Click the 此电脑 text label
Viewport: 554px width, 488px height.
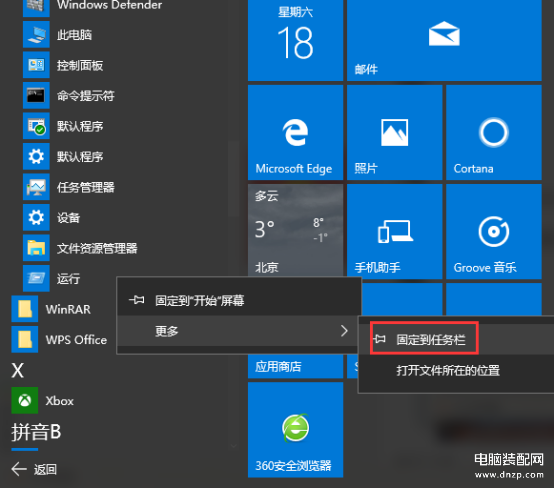[75, 35]
